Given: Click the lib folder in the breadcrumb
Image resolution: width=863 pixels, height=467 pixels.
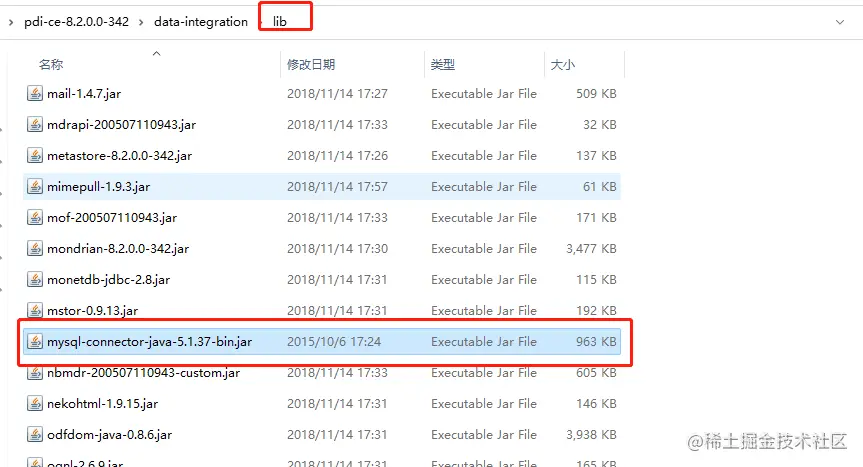Looking at the screenshot, I should (280, 21).
